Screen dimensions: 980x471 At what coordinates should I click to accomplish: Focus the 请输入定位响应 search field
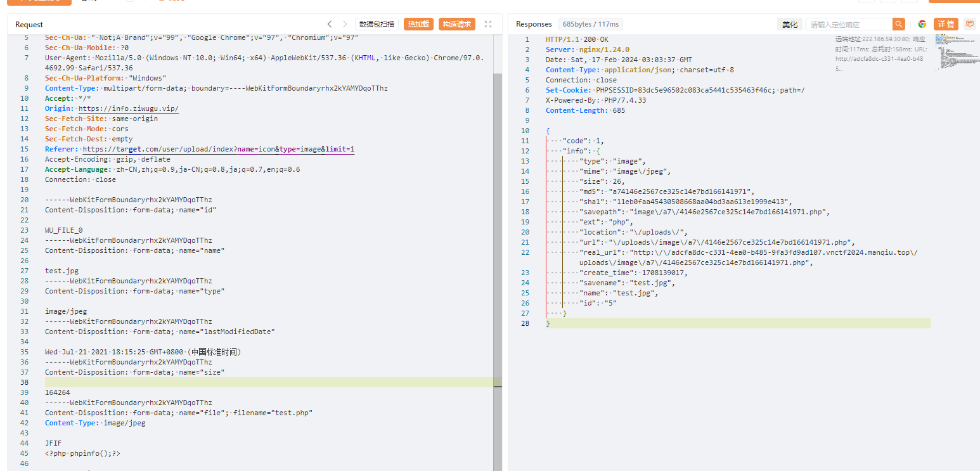pyautogui.click(x=849, y=24)
